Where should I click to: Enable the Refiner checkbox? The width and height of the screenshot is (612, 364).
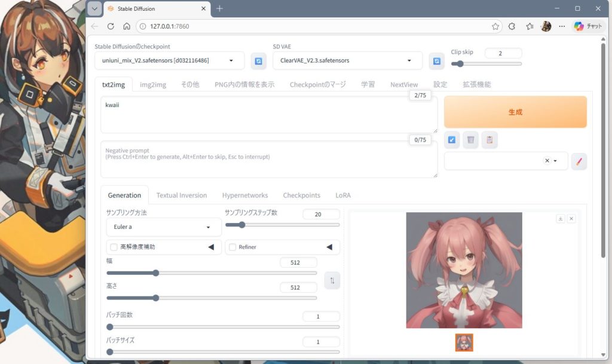point(232,247)
